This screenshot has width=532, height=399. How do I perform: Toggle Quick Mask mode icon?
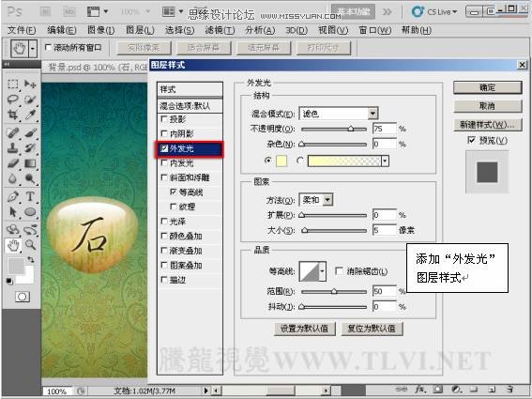click(x=23, y=297)
